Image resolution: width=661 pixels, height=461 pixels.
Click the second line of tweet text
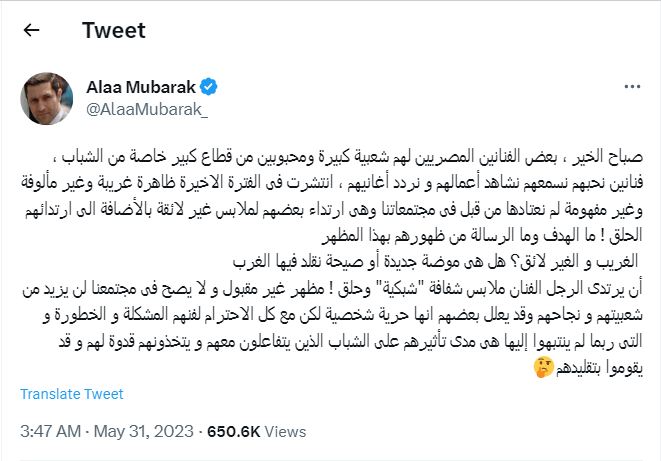pos(332,183)
